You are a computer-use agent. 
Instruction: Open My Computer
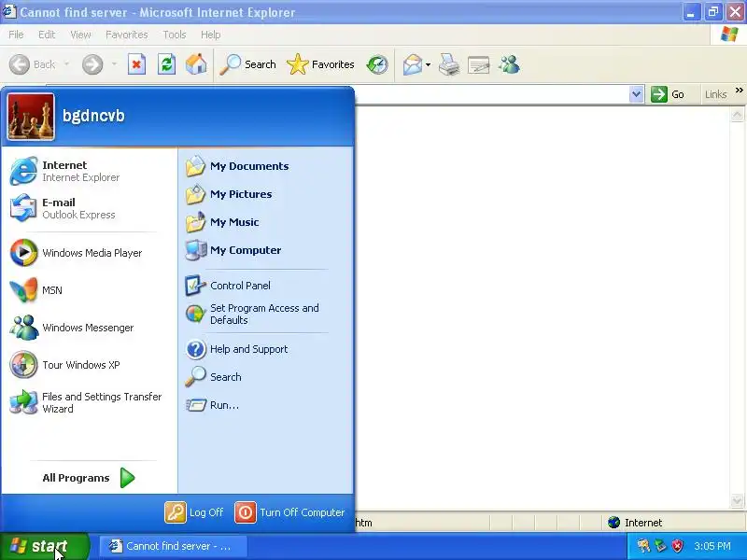266,250
